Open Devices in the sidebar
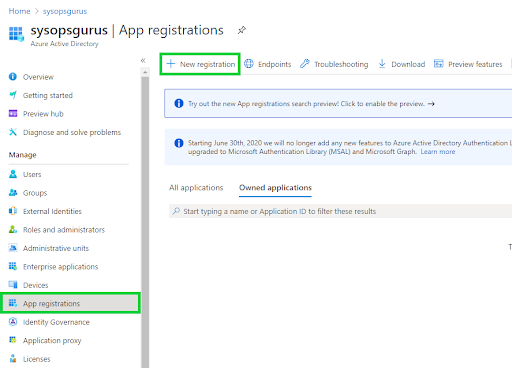The height and width of the screenshot is (368, 512). 35,285
